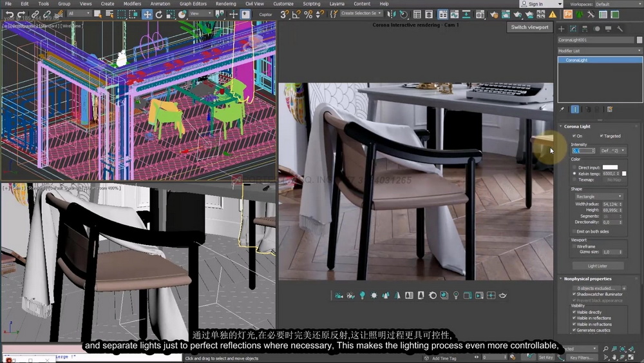644x363 pixels.
Task: Open the 'Create Selection Se' named sets dropdown
Action: [x=361, y=14]
